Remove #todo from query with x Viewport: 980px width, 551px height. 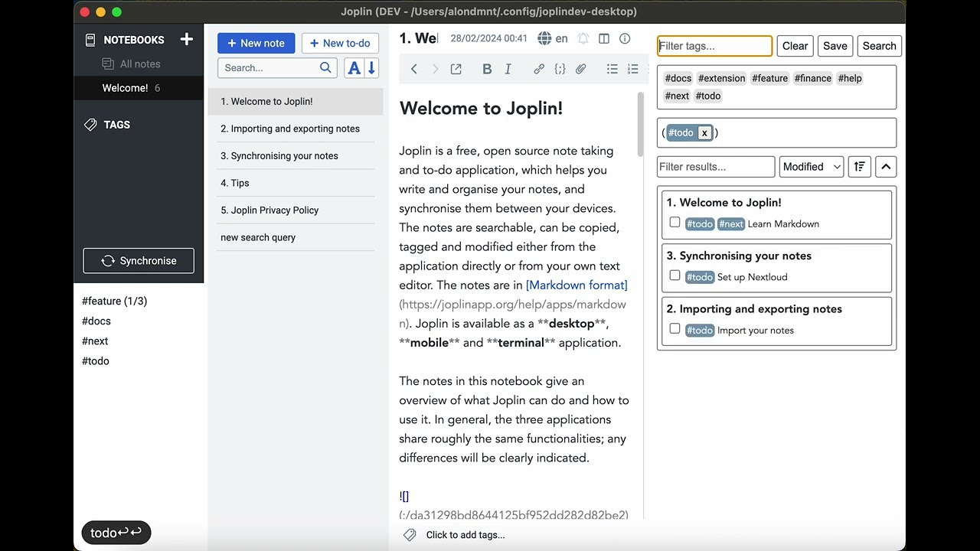[x=704, y=132]
